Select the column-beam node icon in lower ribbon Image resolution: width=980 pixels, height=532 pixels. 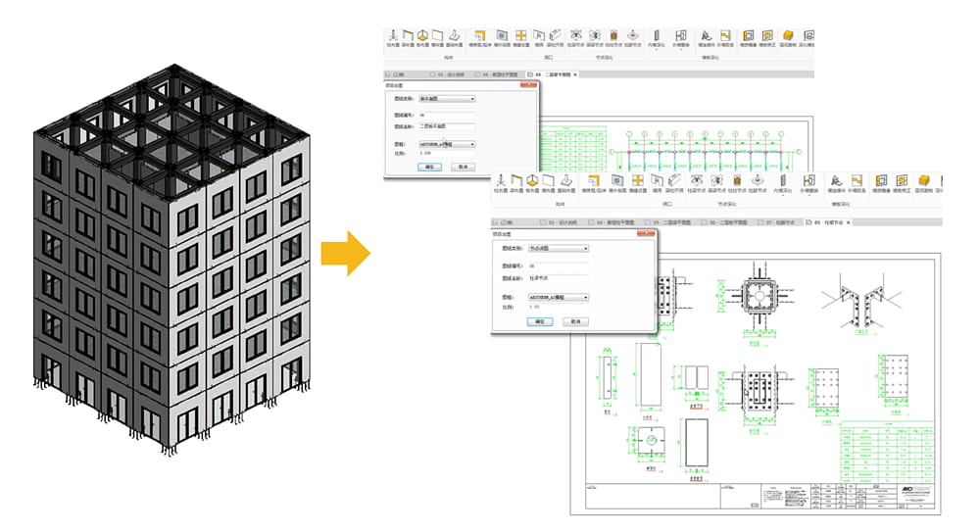(x=694, y=184)
